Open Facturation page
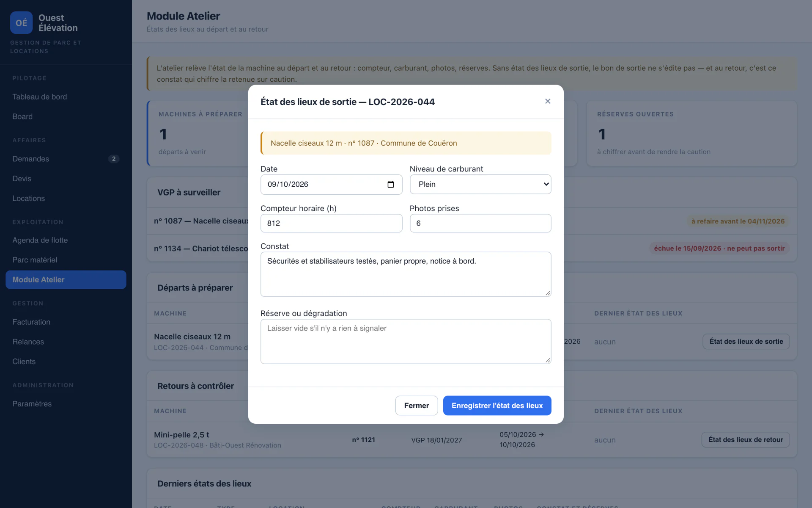 coord(66,322)
